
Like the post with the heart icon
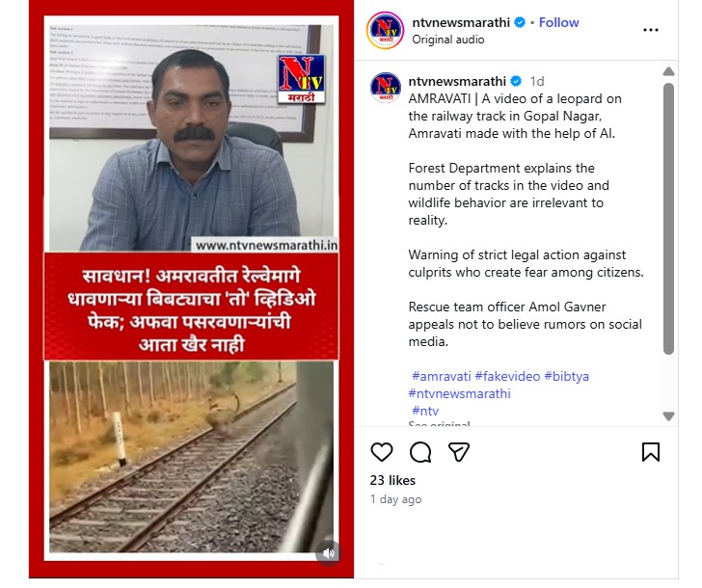[x=382, y=452]
